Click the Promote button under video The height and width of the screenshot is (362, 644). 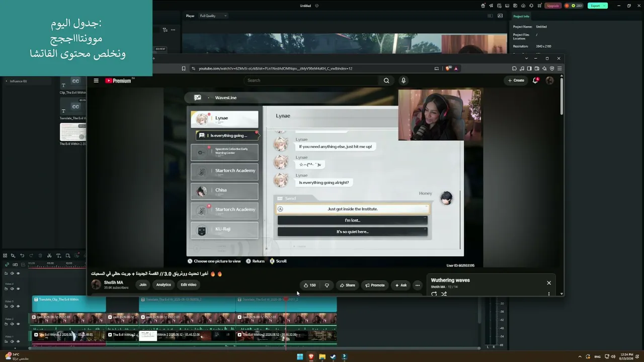click(375, 285)
